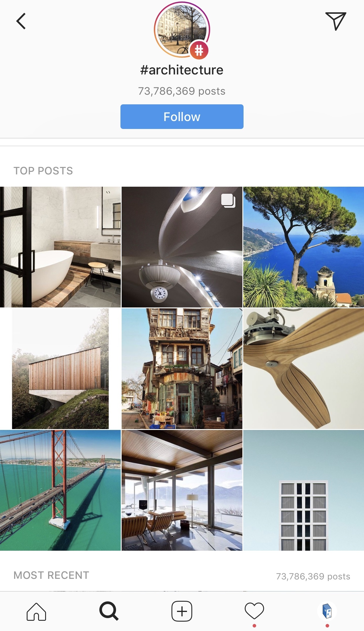Open the wooden cabin on hillside post

pos(60,369)
